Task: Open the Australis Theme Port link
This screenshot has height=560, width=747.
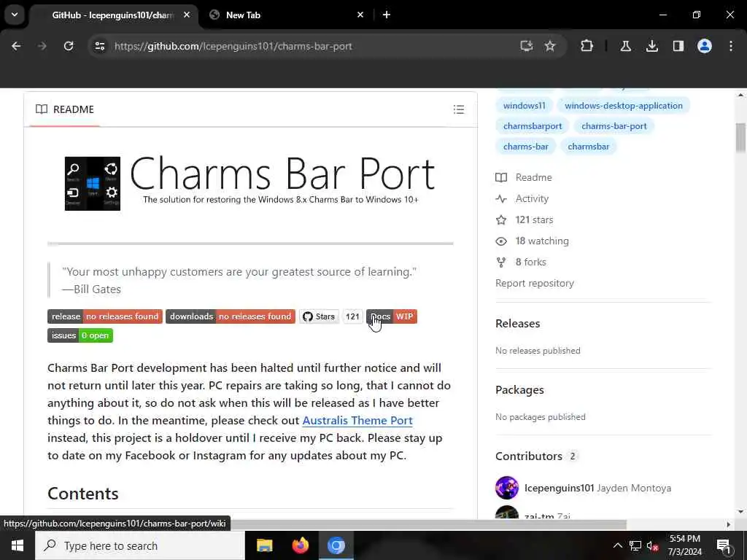Action: pos(357,421)
